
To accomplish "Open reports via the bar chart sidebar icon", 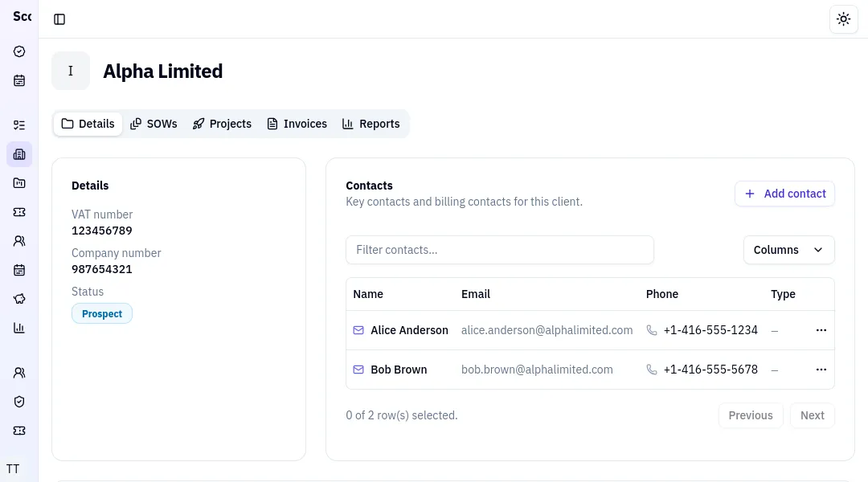I will tap(19, 328).
